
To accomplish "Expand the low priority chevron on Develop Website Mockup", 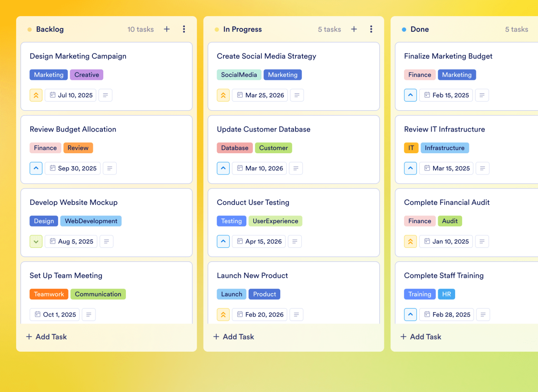I will [x=36, y=241].
